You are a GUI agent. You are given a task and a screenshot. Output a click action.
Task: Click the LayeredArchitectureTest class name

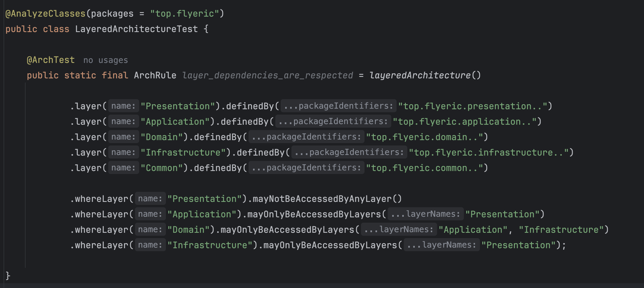(136, 29)
